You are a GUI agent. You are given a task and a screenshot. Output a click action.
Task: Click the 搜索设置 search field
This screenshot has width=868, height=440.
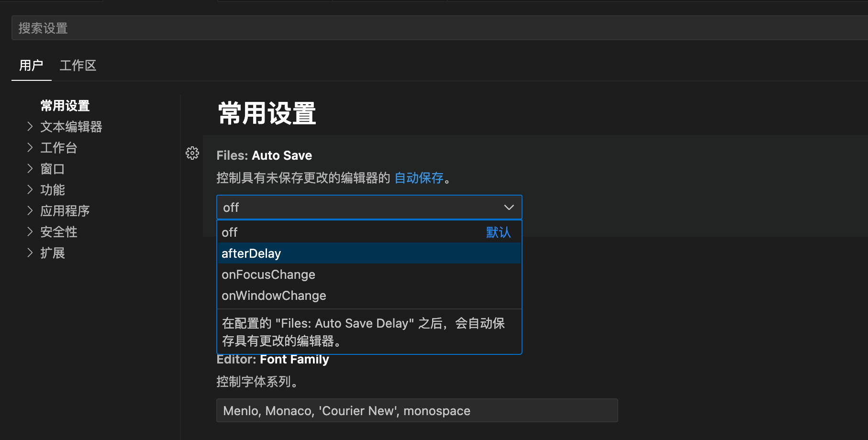(x=431, y=28)
